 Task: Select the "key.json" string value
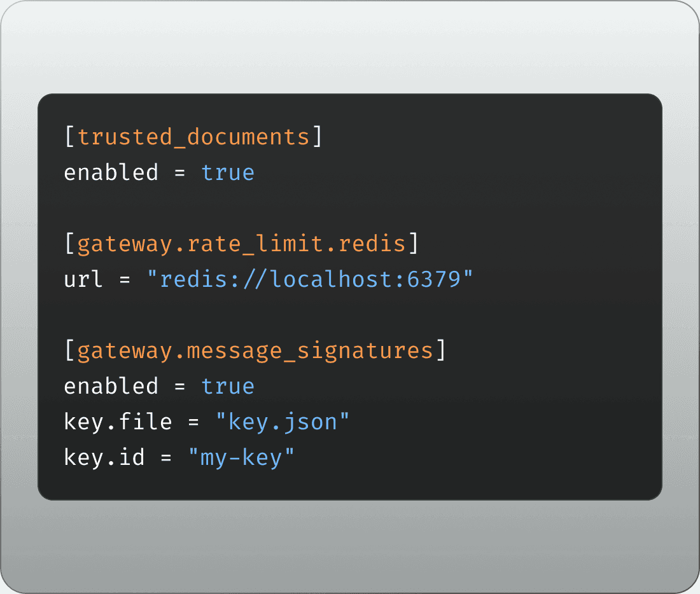[x=283, y=422]
